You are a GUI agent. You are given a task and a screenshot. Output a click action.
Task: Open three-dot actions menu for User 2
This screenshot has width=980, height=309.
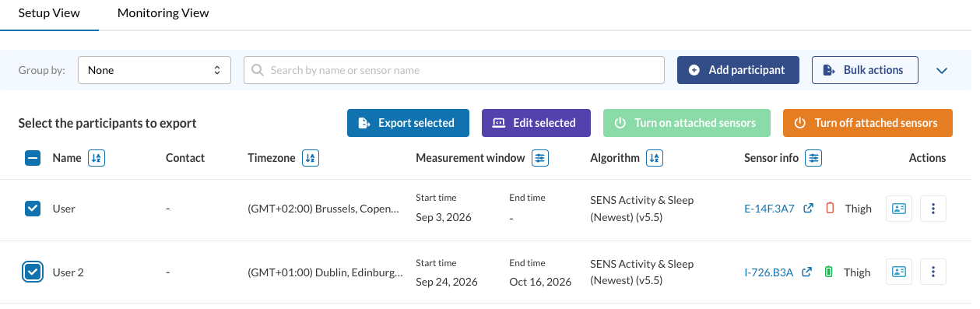tap(933, 272)
